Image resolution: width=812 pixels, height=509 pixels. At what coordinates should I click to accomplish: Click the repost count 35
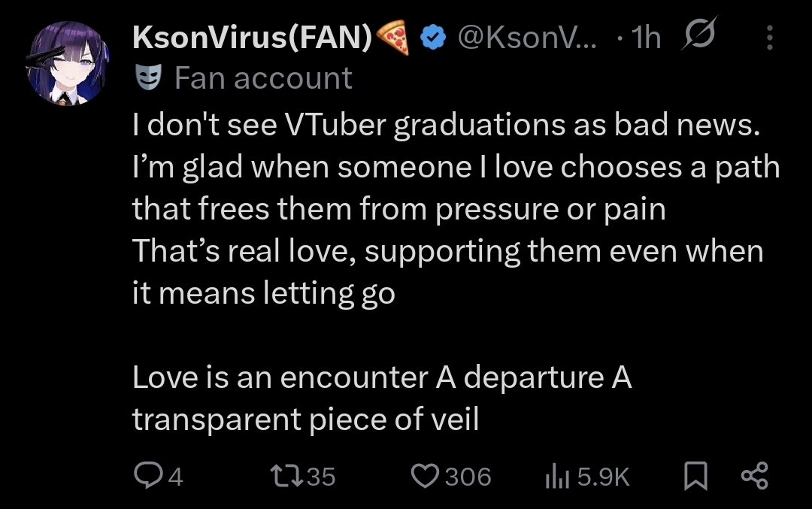(321, 477)
